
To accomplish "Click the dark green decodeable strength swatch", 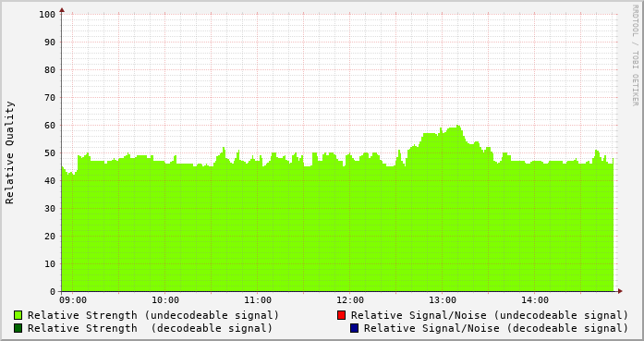I will 18,328.
